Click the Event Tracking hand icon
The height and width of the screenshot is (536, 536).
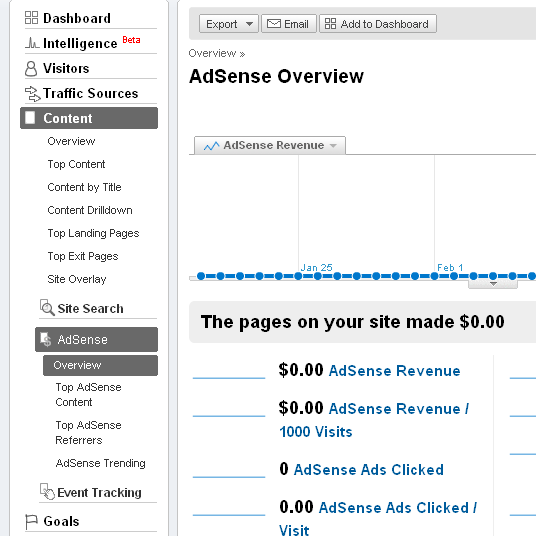pos(47,492)
